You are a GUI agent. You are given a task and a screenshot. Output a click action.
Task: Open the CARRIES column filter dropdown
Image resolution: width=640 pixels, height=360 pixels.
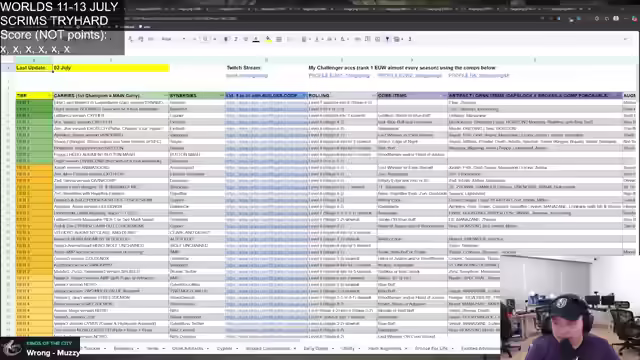tap(166, 96)
